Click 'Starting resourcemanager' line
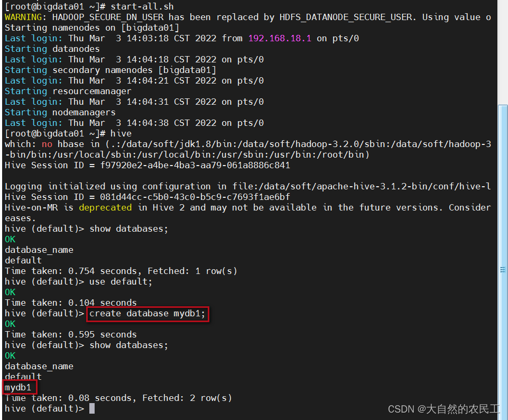This screenshot has height=420, width=508. tap(68, 91)
